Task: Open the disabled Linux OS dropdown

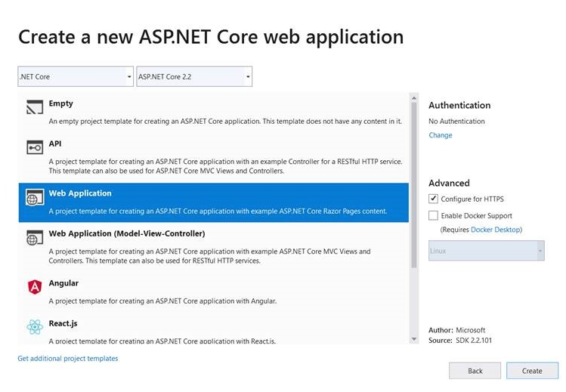Action: [486, 251]
